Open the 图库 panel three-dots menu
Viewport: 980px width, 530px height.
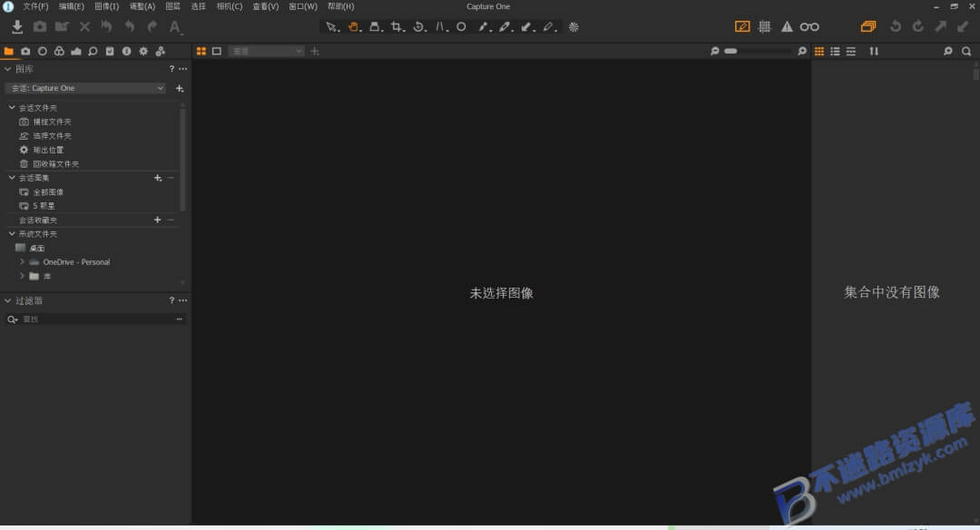182,69
